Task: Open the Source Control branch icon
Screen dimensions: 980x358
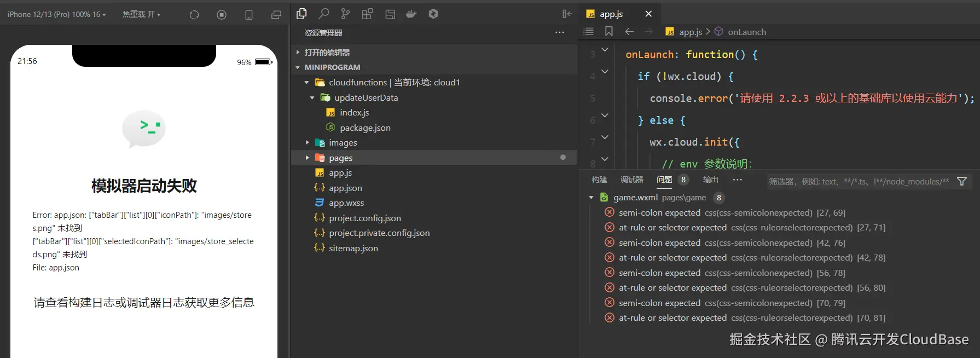Action: coord(345,14)
